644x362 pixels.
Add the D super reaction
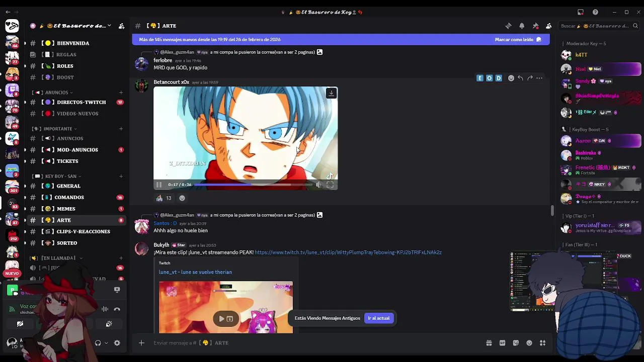tap(499, 78)
